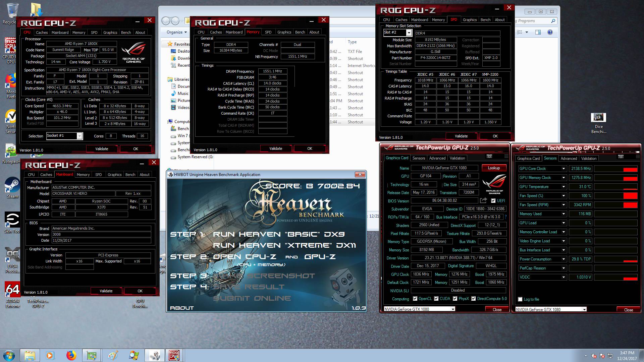Open the hamburger menu in left GPU-Z window
This screenshot has height=362, width=644.
(506, 157)
